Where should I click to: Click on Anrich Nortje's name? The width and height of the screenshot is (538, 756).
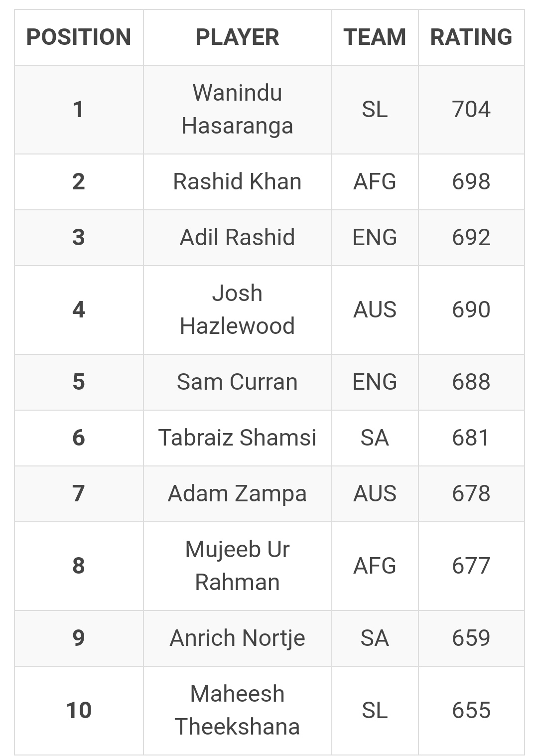point(237,638)
